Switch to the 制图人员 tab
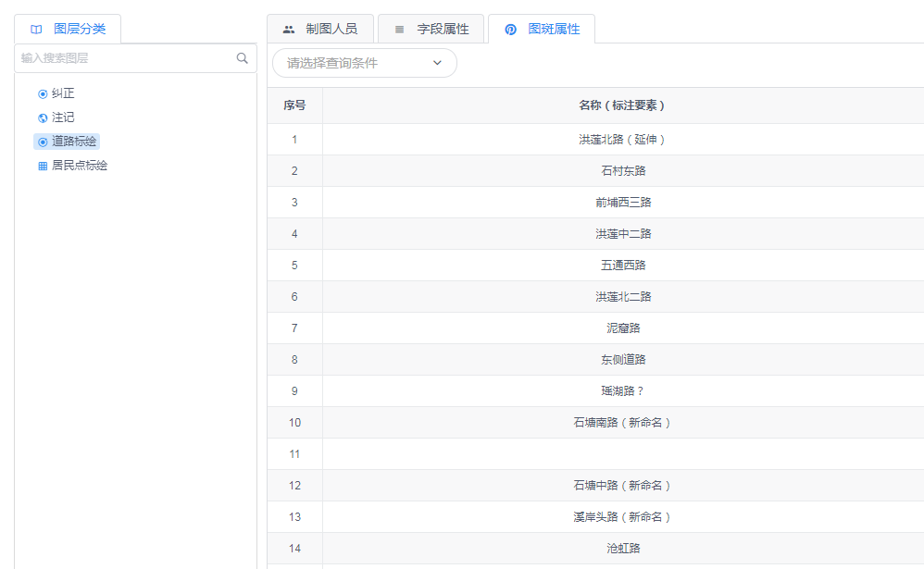Viewport: 924px width, 569px height. click(320, 29)
